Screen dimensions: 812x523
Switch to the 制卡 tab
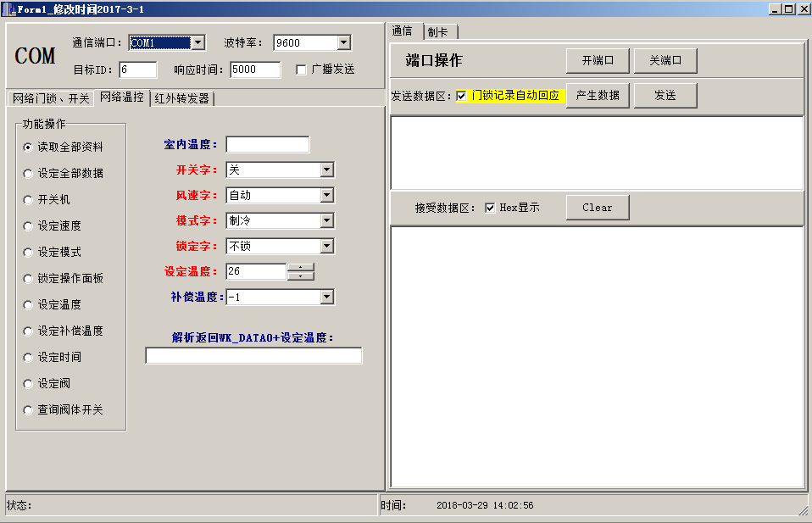(x=438, y=32)
